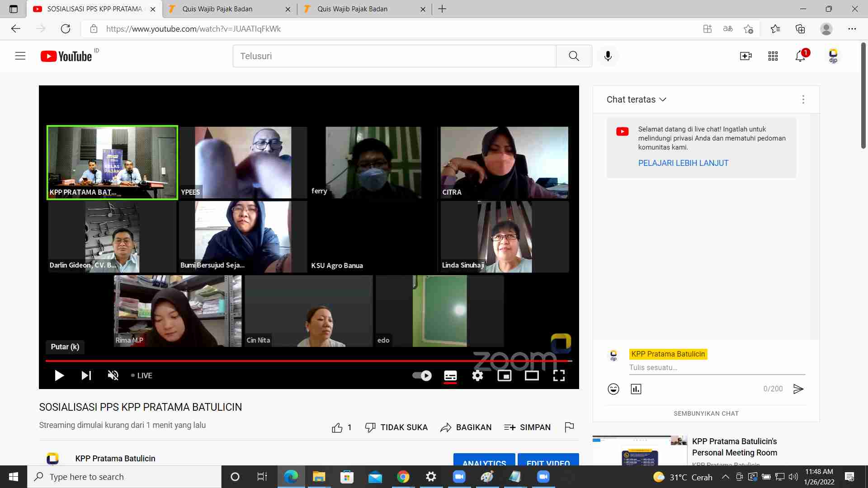Expand the Chat teratas dropdown

(x=636, y=99)
